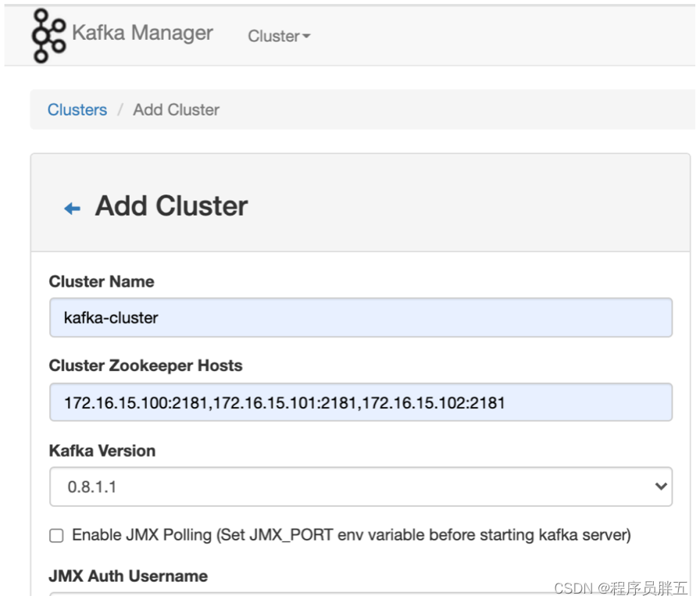Click the Kafka Version label
This screenshot has height=603, width=700.
pyautogui.click(x=102, y=451)
